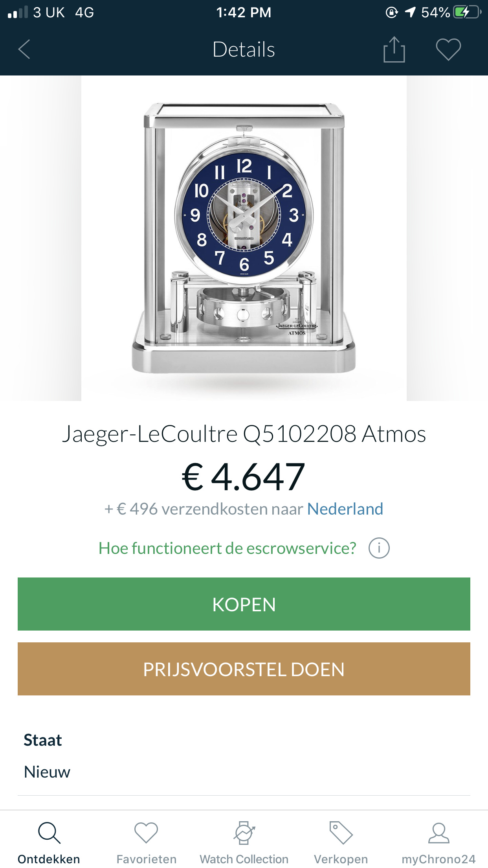The width and height of the screenshot is (488, 868).
Task: Tap the Details header title
Action: click(x=244, y=50)
